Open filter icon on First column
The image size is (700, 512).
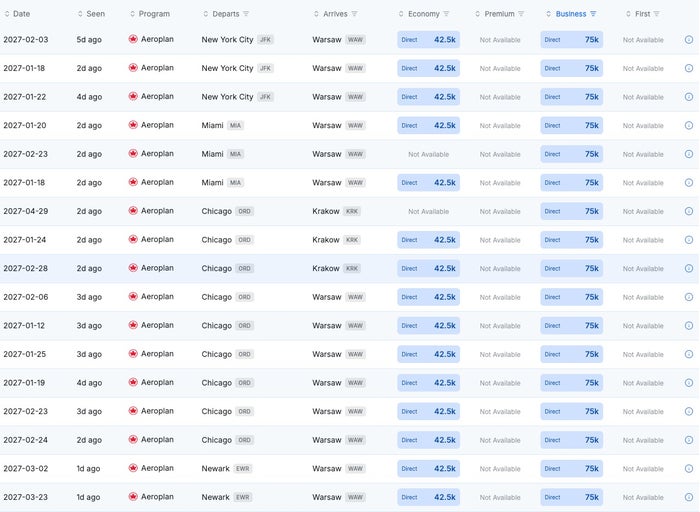click(x=656, y=14)
